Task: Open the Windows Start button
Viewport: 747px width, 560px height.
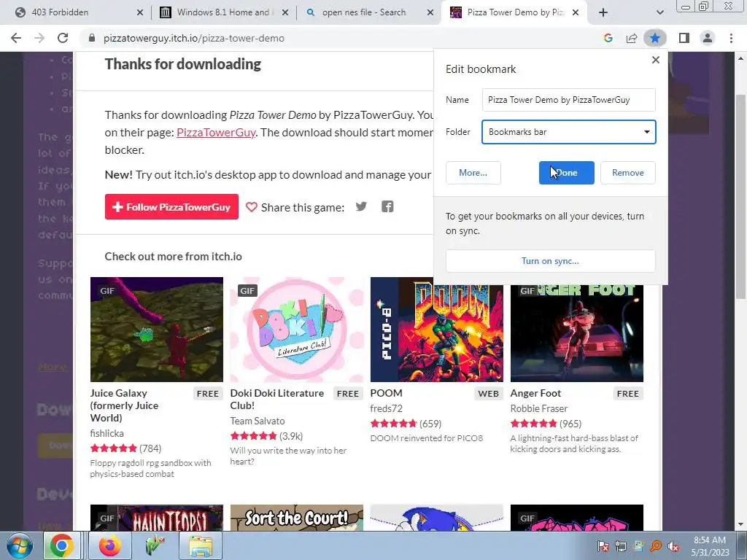Action: pos(19,545)
